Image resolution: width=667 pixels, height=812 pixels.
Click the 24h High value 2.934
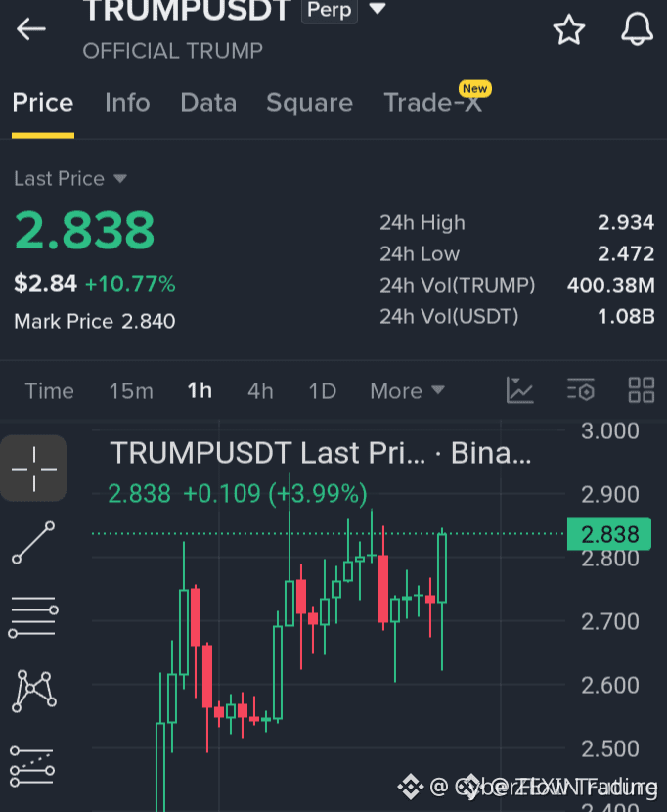[x=626, y=223]
